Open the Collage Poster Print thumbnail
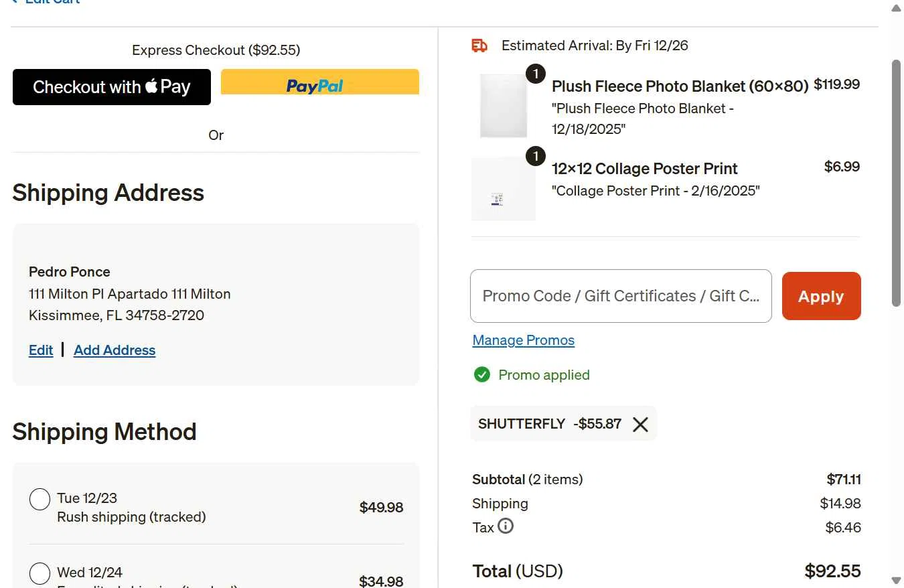 click(x=504, y=190)
